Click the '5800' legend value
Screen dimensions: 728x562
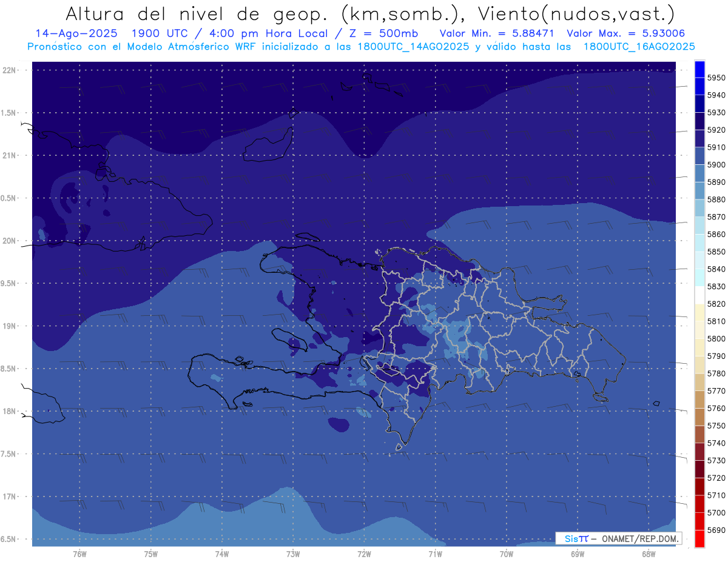tap(716, 339)
